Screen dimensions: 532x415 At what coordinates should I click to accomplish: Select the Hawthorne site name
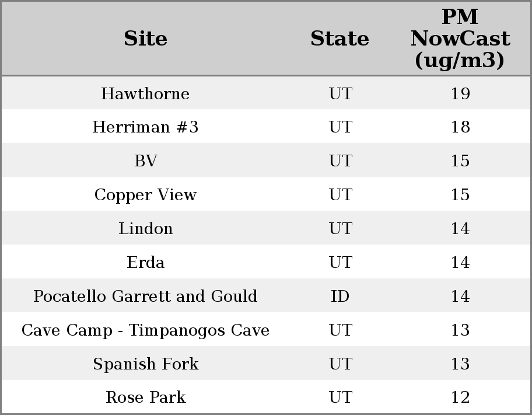[x=145, y=93]
